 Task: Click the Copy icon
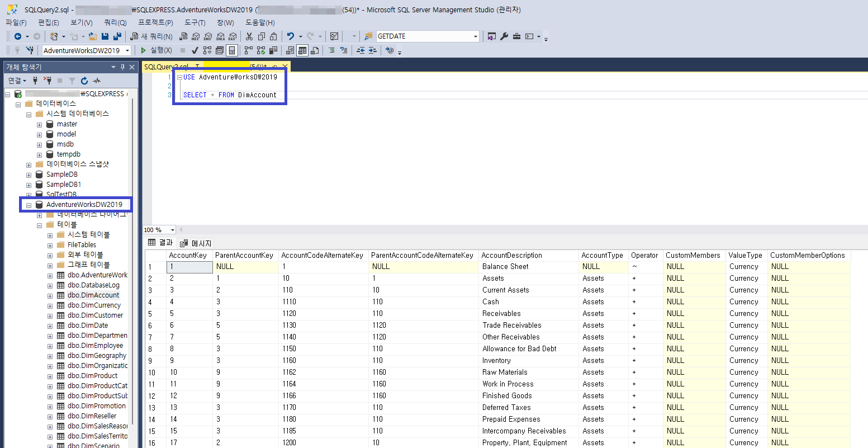[x=262, y=36]
